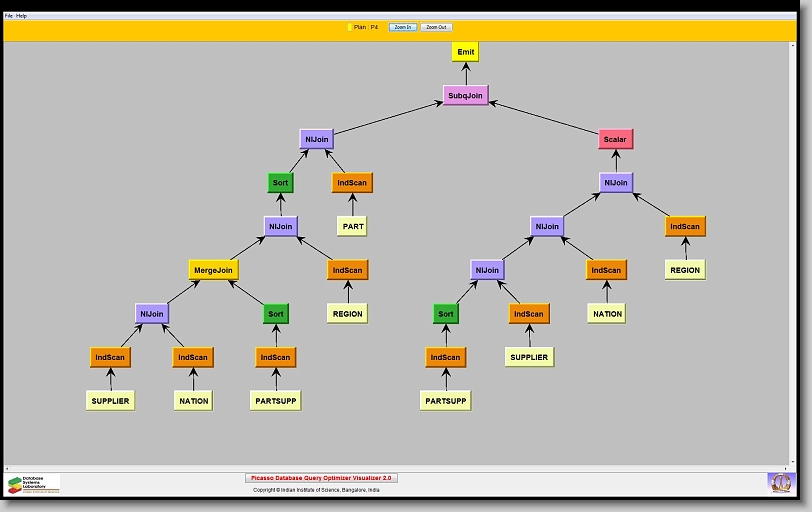Select the leftmost SUPPLIER table node
Screen dimensions: 812x512
[x=110, y=401]
